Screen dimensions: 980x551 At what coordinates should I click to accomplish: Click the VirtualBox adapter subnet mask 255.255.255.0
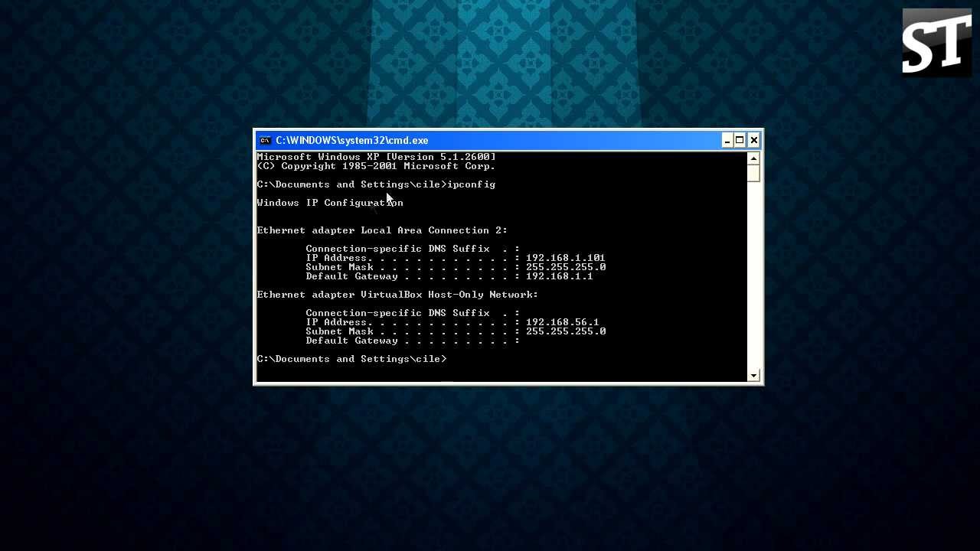[566, 331]
